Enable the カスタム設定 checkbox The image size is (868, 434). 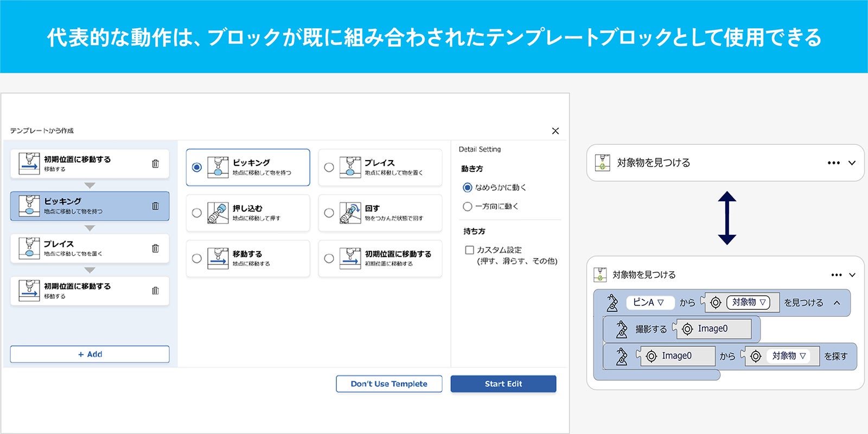point(470,250)
